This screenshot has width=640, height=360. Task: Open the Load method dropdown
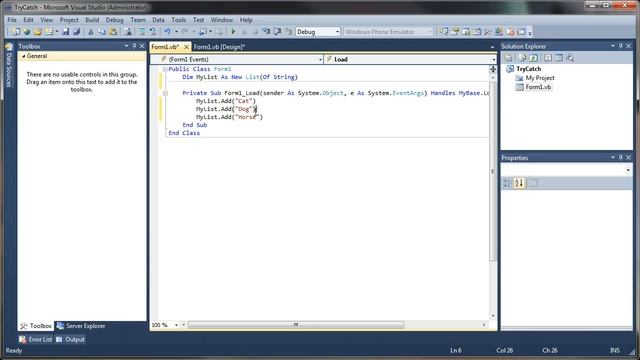pyautogui.click(x=493, y=60)
